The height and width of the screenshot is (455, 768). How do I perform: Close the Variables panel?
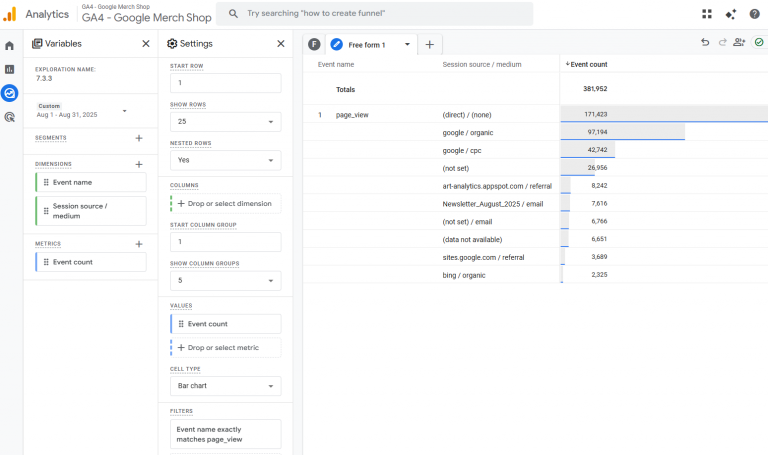[x=146, y=44]
